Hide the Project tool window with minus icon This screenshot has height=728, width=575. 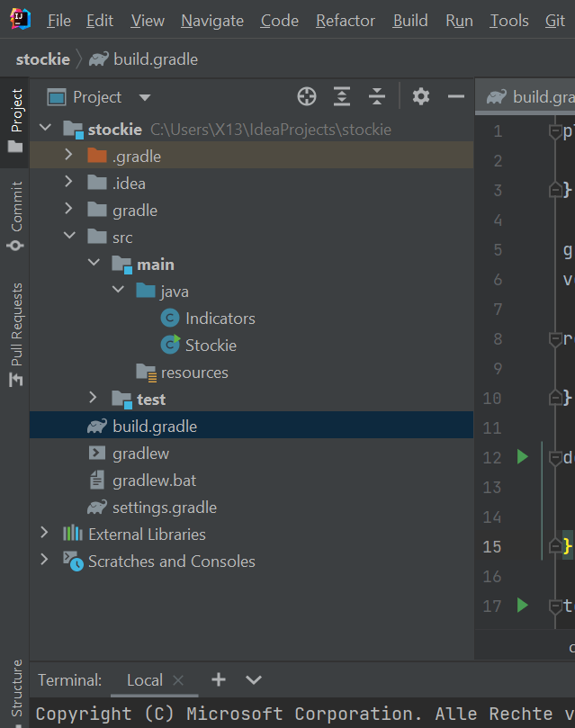(x=457, y=96)
